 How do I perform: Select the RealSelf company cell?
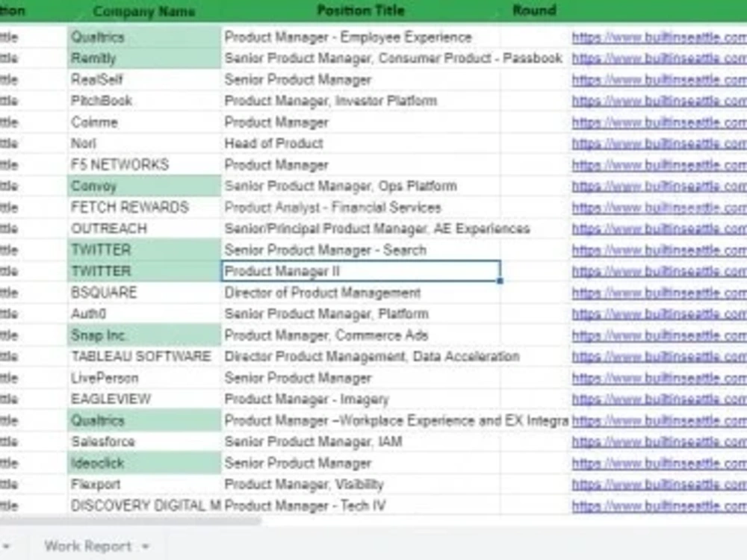[x=144, y=80]
